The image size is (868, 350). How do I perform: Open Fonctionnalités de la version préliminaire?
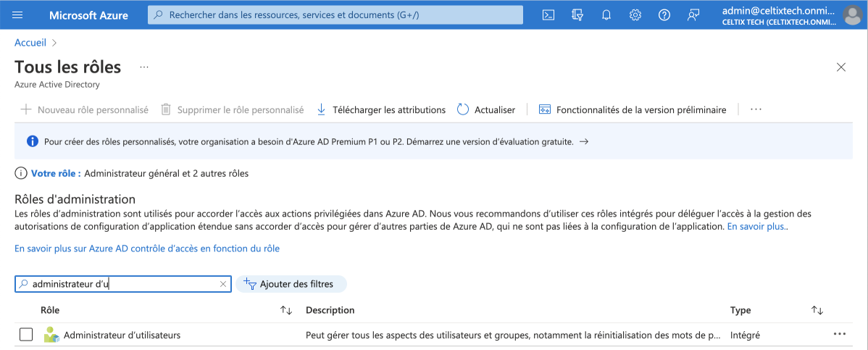pyautogui.click(x=633, y=109)
